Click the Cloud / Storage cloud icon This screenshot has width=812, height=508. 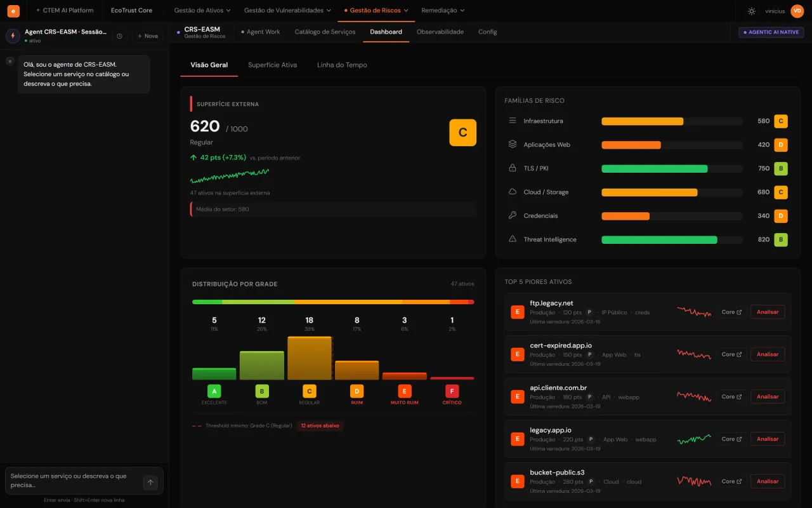click(x=513, y=192)
